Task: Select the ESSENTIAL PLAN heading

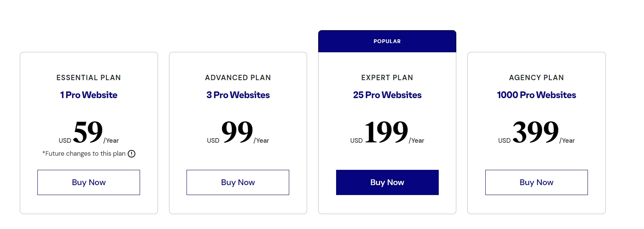Action: [x=89, y=77]
